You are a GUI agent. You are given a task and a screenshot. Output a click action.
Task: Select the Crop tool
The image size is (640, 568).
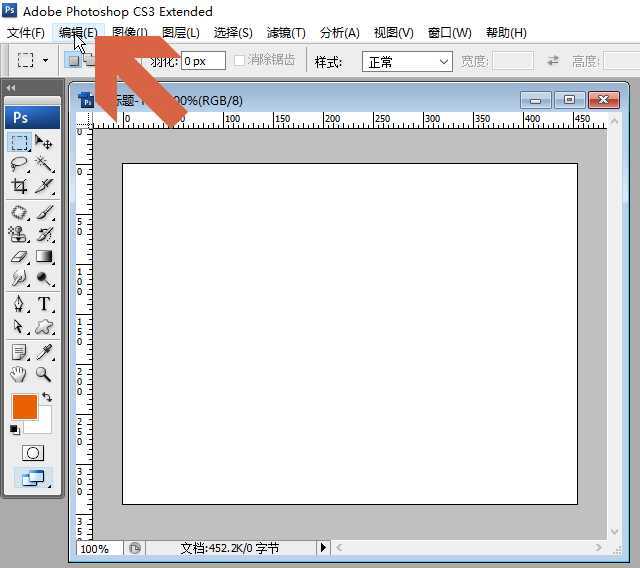pyautogui.click(x=20, y=187)
